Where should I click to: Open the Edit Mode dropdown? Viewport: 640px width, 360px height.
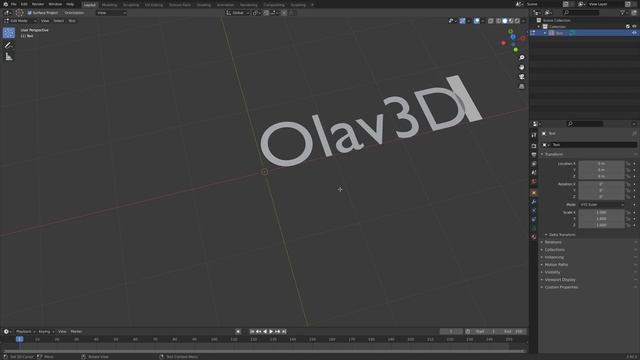(20, 21)
